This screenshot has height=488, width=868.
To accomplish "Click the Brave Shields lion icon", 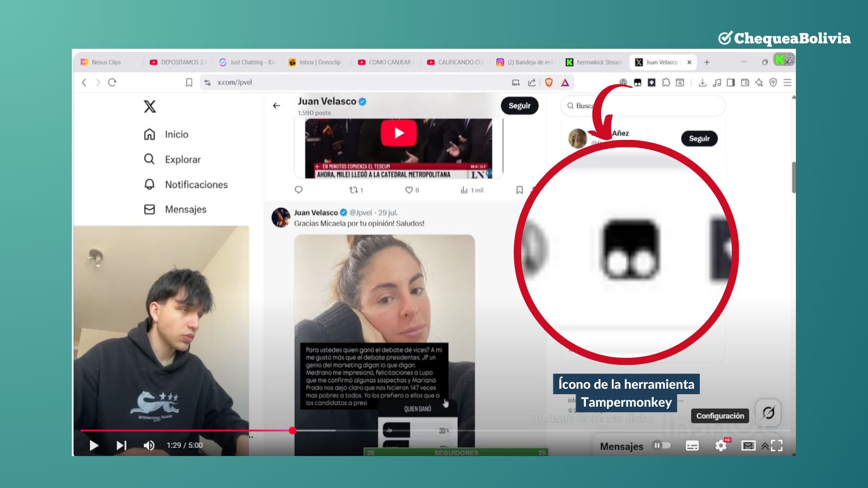I will pyautogui.click(x=549, y=82).
